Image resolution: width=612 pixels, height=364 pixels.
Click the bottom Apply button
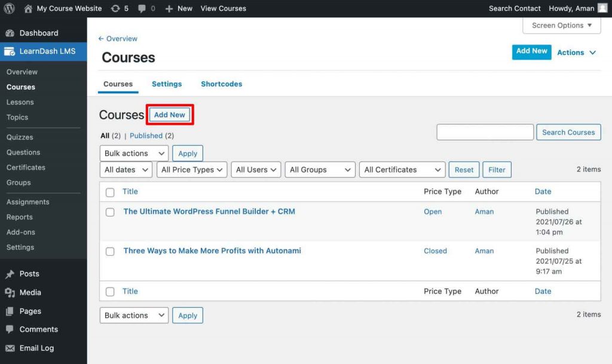188,315
